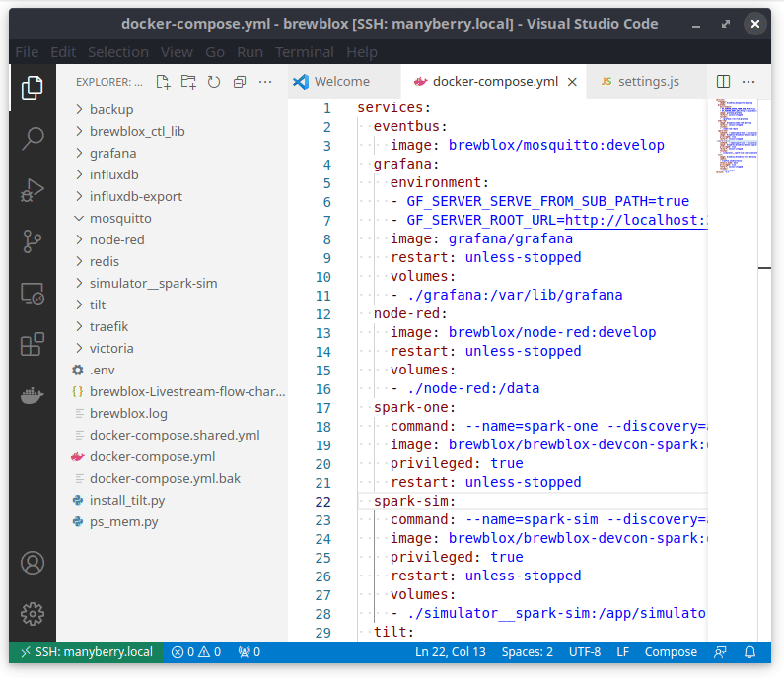Image resolution: width=784 pixels, height=678 pixels.
Task: Open the Explorer view in activity bar
Action: [x=32, y=88]
